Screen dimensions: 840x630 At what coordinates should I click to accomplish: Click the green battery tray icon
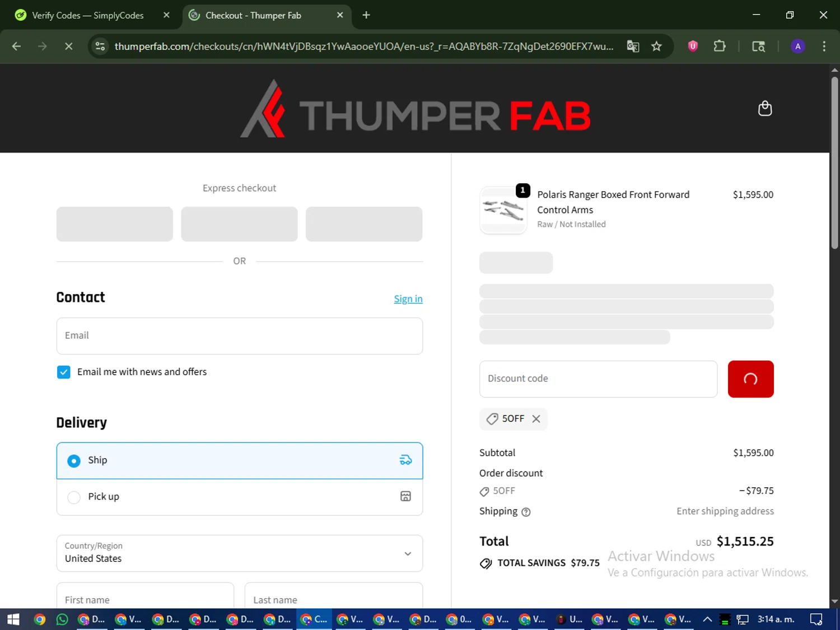(725, 619)
